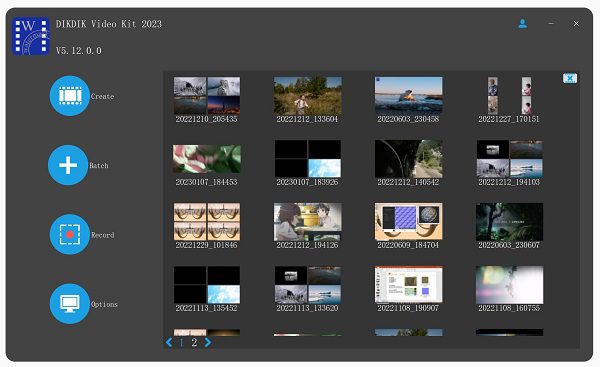Click the 20220603_230458 filename text
600x367 pixels.
coord(408,119)
